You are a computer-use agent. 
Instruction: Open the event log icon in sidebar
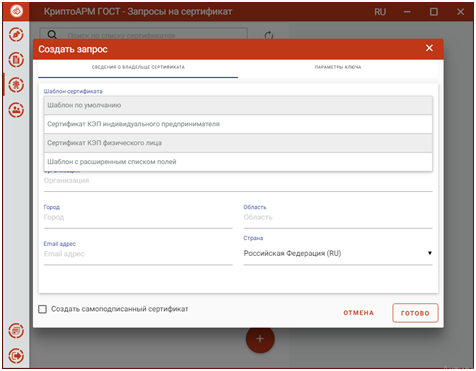[x=16, y=331]
